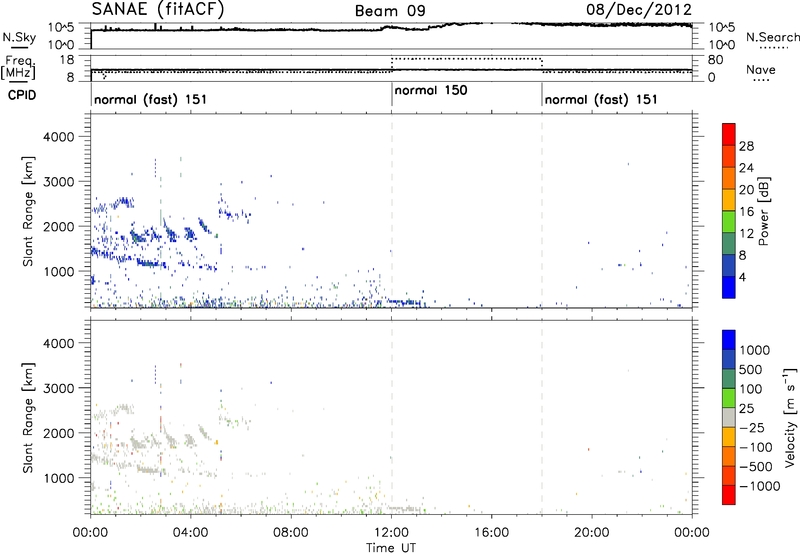Viewport: 800px width, 554px height.
Task: Click the 4 label on Power colorbar
Action: pos(743,277)
